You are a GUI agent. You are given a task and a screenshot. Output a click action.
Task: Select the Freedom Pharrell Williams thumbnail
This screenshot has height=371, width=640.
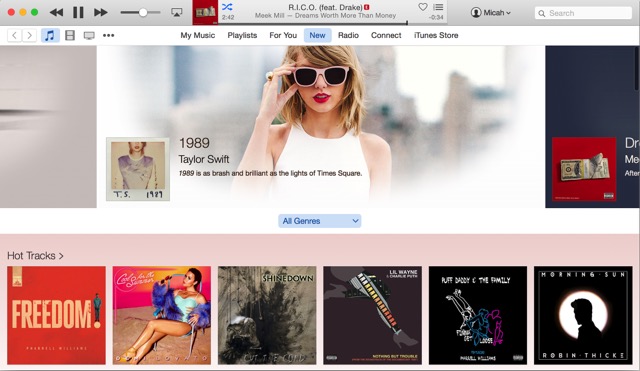[x=56, y=315]
